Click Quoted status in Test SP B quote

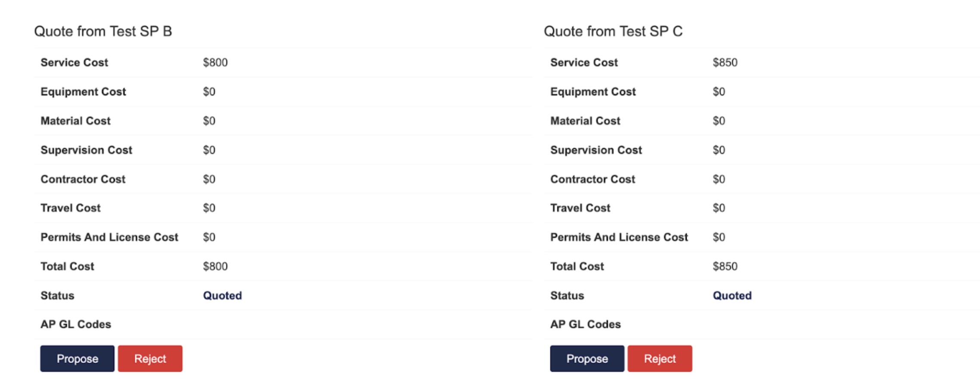click(222, 296)
